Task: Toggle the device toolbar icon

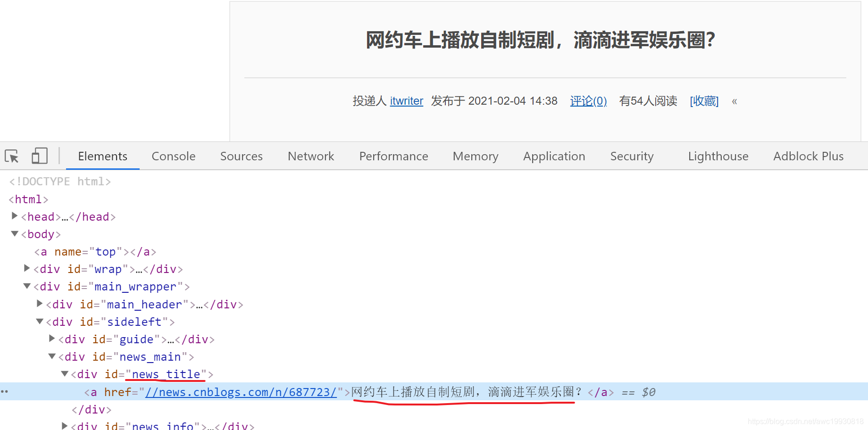Action: [40, 156]
